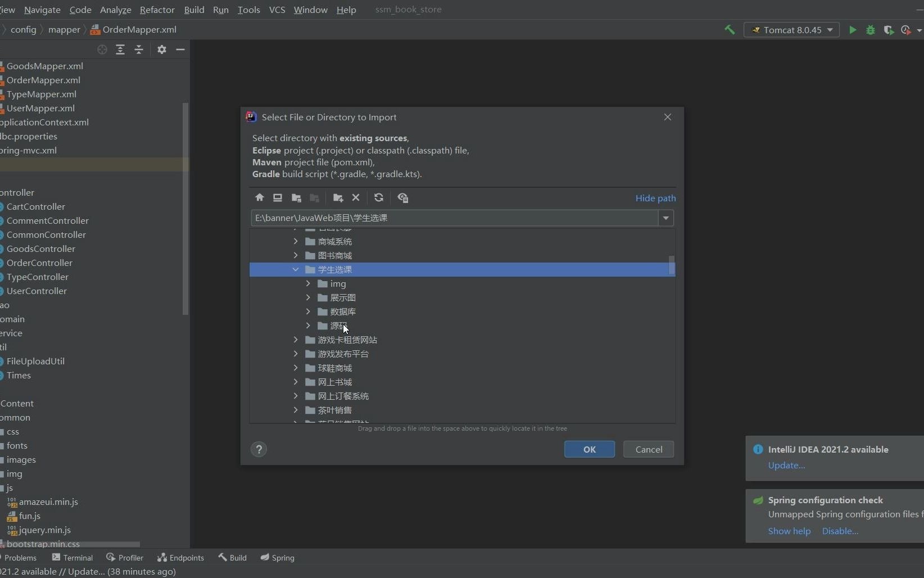Click the New Folder icon in dialog

[338, 197]
